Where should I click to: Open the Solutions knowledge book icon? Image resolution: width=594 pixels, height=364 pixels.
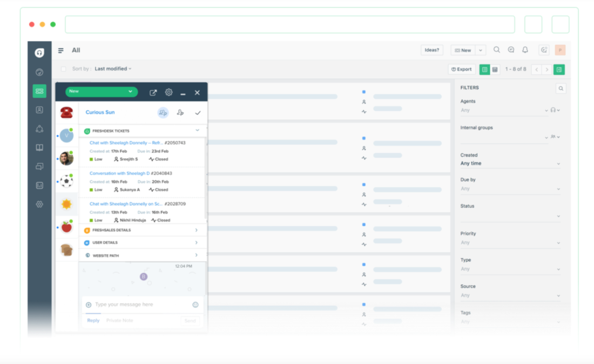(39, 147)
